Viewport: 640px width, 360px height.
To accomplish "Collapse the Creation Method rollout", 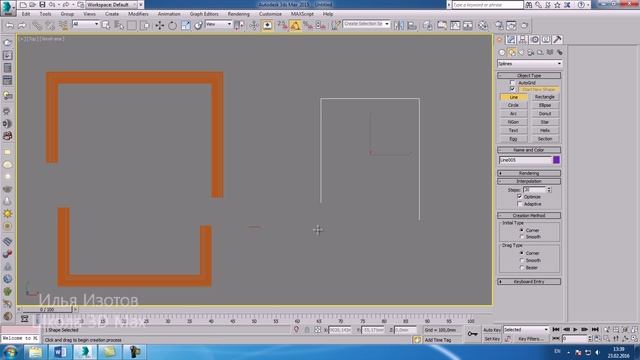I will coord(529,216).
